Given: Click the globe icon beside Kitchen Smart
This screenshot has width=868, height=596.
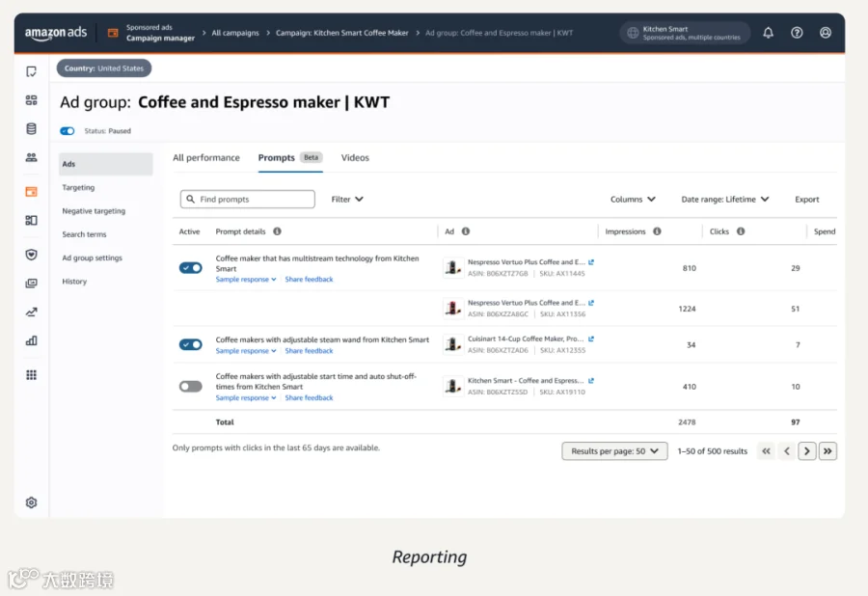Looking at the screenshot, I should 633,33.
